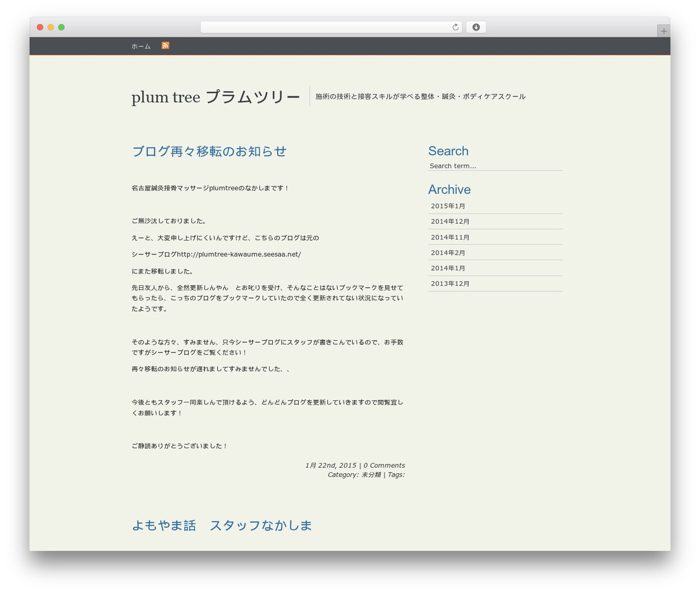
Task: Click the browser address bar
Action: coord(331,27)
